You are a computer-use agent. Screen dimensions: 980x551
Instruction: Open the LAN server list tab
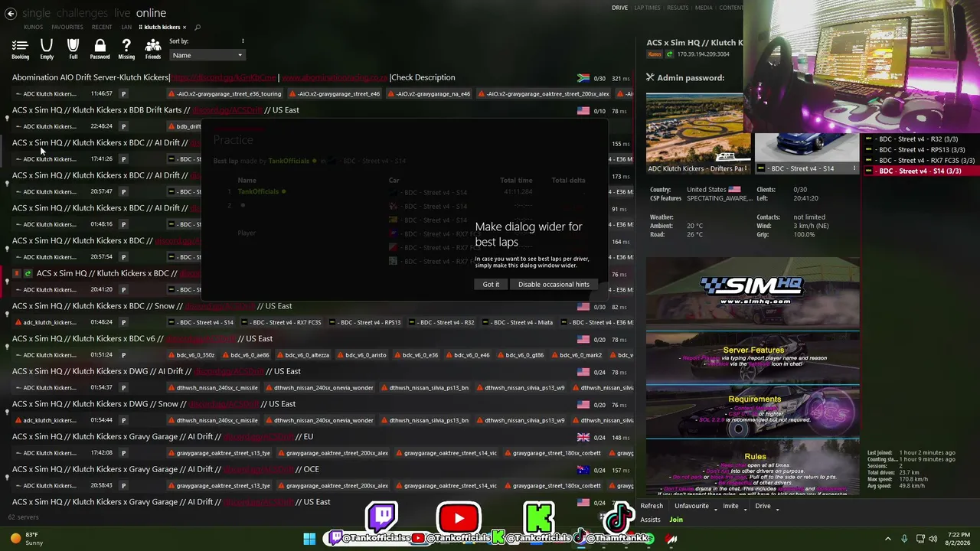126,28
